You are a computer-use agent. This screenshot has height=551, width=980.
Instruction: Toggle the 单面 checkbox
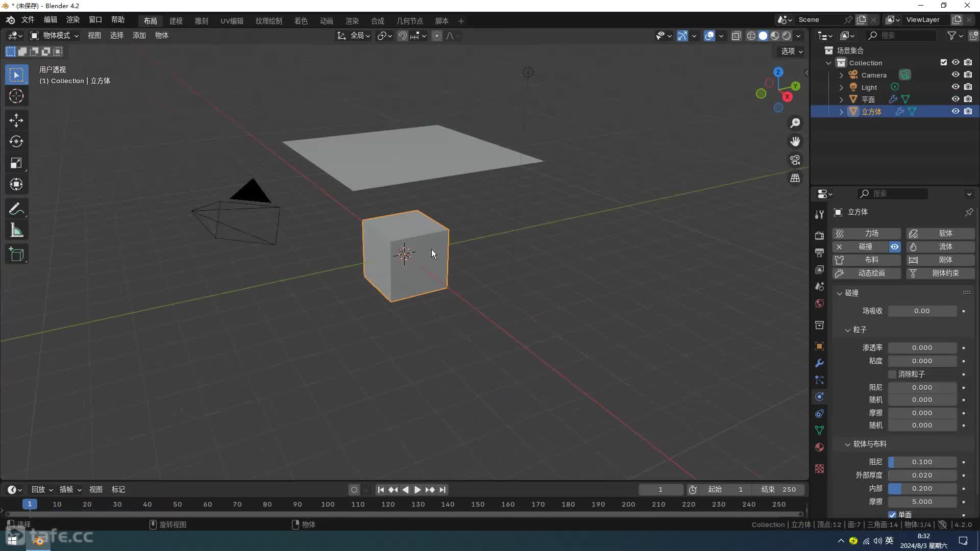[892, 515]
